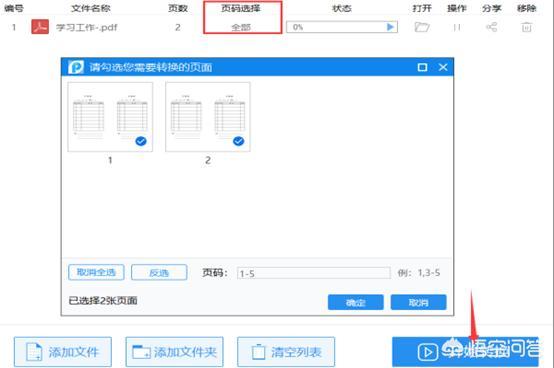Click 添加文件 add file button
This screenshot has height=368, width=554.
coord(63,352)
